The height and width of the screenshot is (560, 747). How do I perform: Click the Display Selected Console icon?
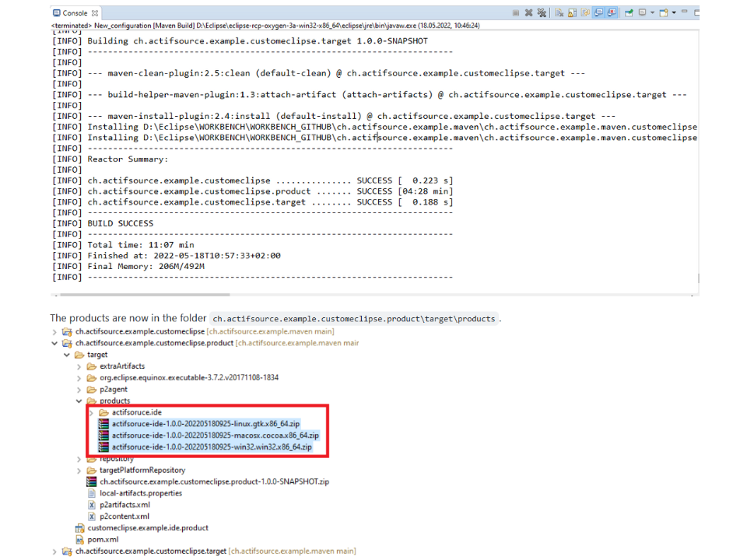pyautogui.click(x=644, y=13)
